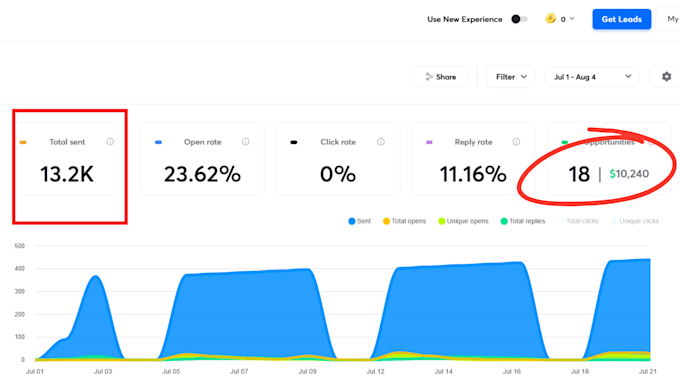Image resolution: width=680 pixels, height=383 pixels.
Task: Click the share icon beside Share
Action: click(429, 77)
